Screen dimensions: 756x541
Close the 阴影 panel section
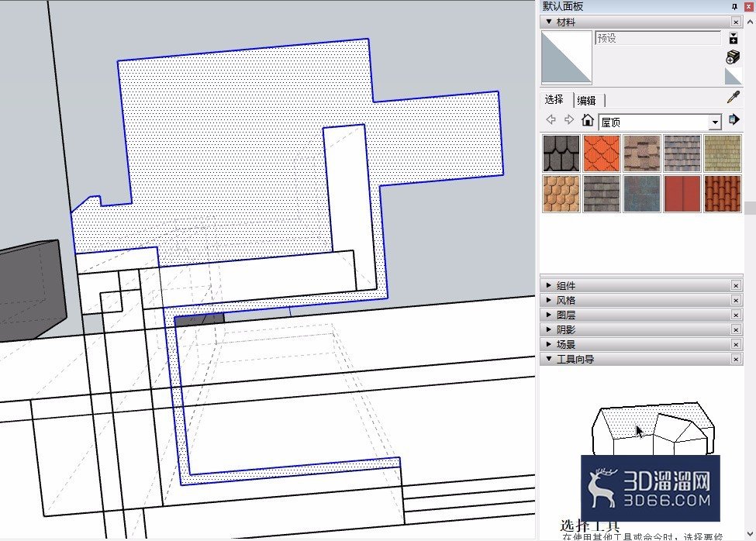[x=736, y=330]
